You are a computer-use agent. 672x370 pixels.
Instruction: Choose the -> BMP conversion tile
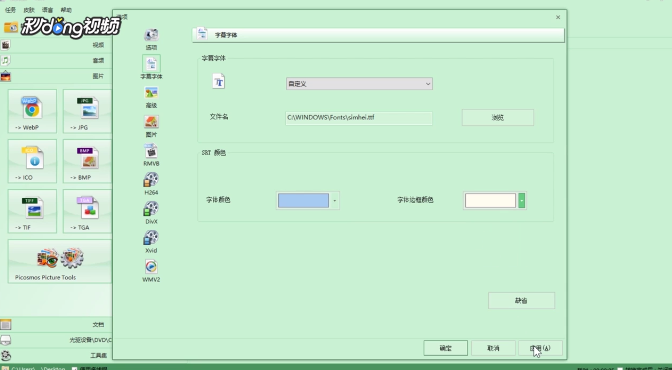click(x=87, y=161)
